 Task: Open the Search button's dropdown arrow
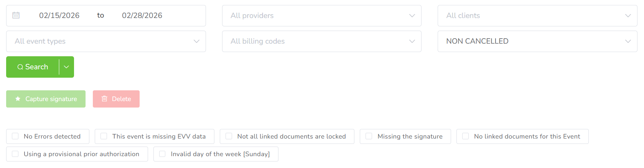[66, 67]
